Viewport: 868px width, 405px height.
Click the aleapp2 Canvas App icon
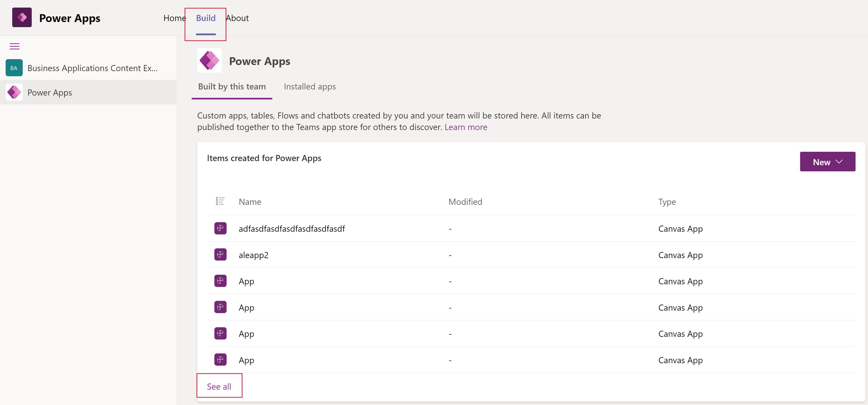click(220, 254)
